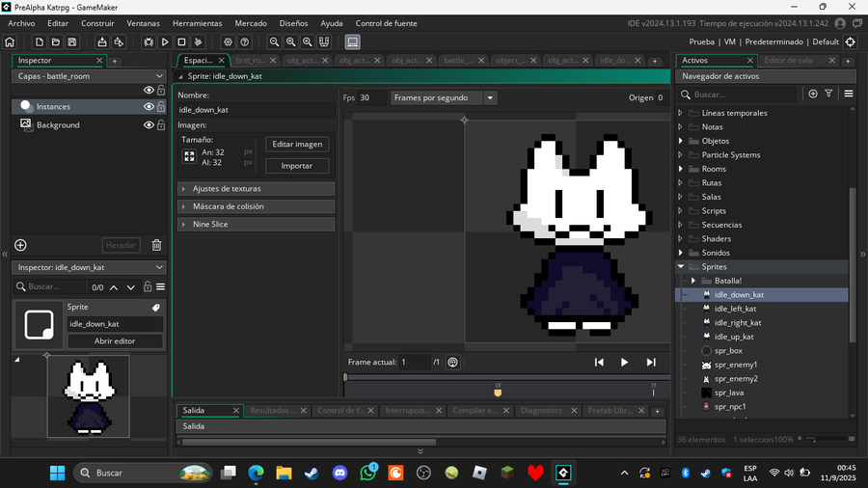Image resolution: width=868 pixels, height=488 pixels.
Task: Click the debug (bug) toolbar icon
Action: (149, 41)
